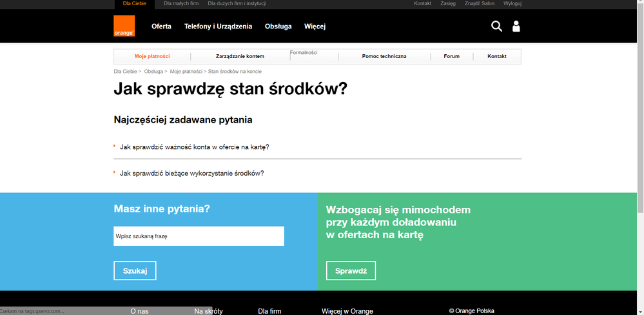Click the Najczęściej zadawane pytania heading
The image size is (644, 315).
point(183,120)
